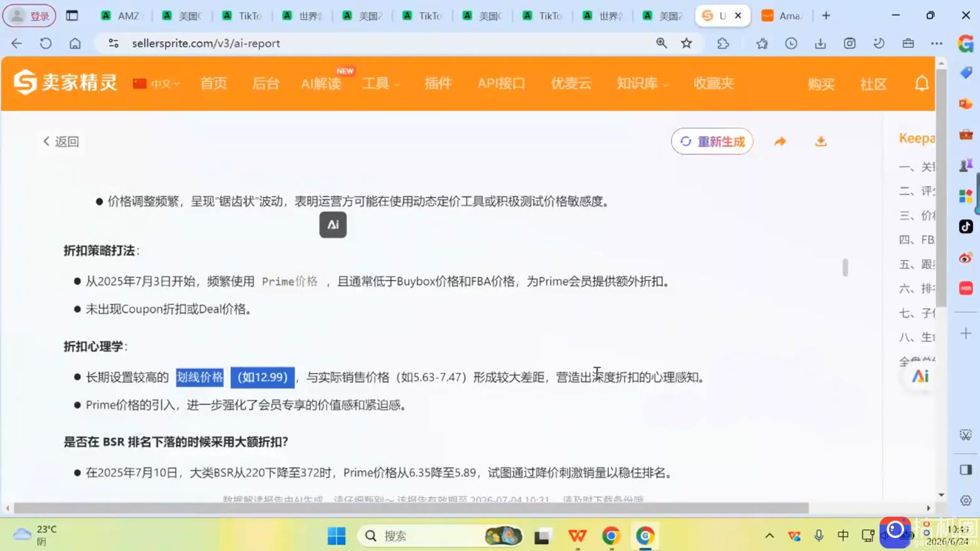Go back using the 返回 link
This screenshot has height=551, width=980.
point(61,142)
